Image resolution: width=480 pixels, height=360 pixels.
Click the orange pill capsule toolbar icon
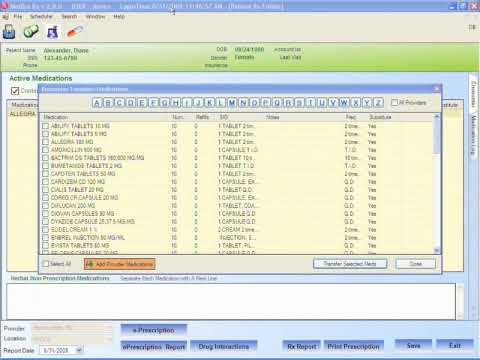tap(75, 32)
